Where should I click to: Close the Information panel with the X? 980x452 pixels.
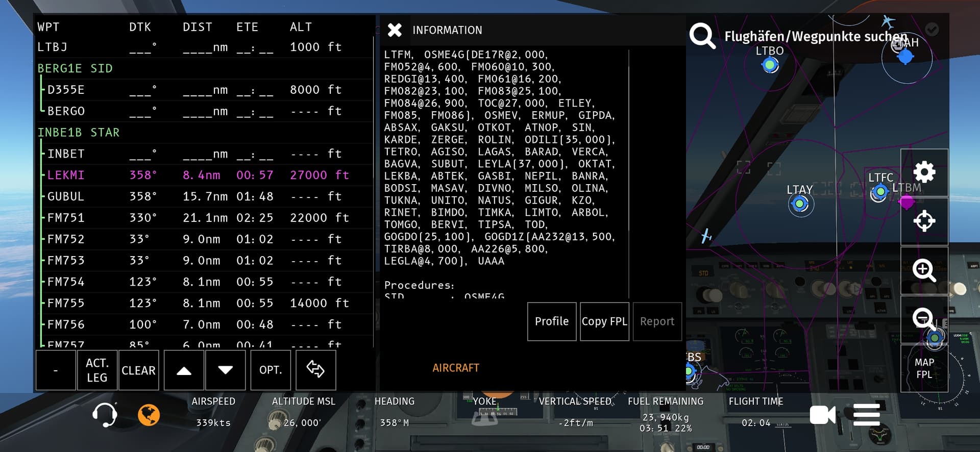pyautogui.click(x=395, y=30)
